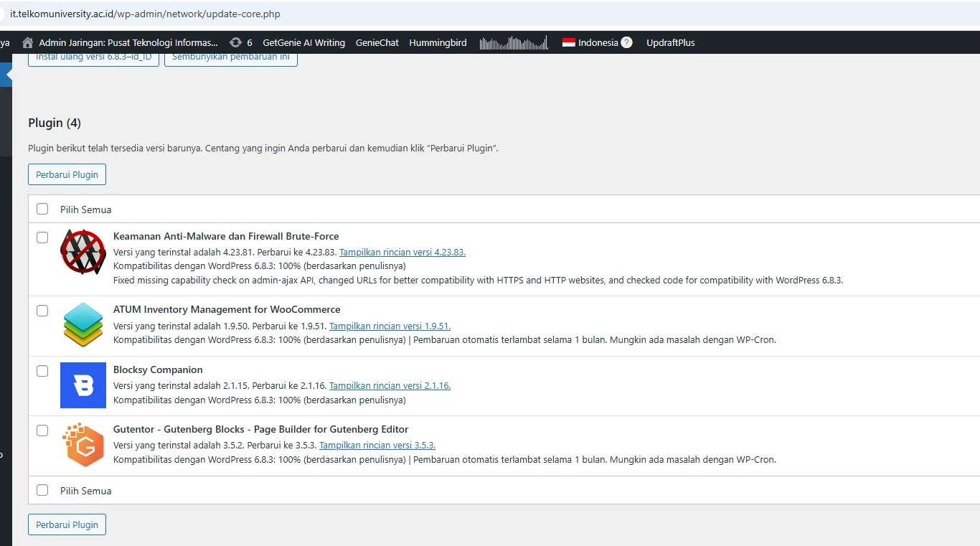The width and height of the screenshot is (980, 546).
Task: Click the Perbarui Plugin button
Action: pyautogui.click(x=67, y=174)
